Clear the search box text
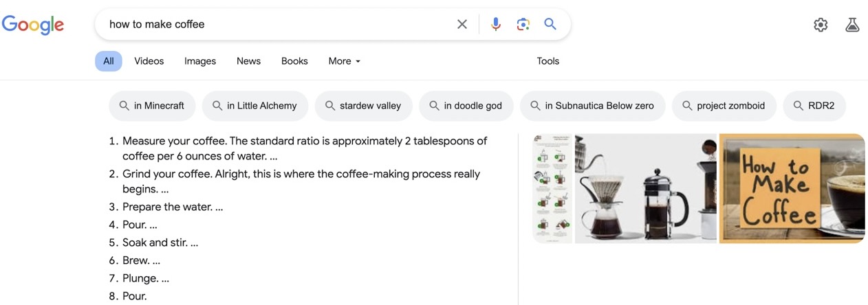Viewport: 868px width, 305px height. (462, 25)
